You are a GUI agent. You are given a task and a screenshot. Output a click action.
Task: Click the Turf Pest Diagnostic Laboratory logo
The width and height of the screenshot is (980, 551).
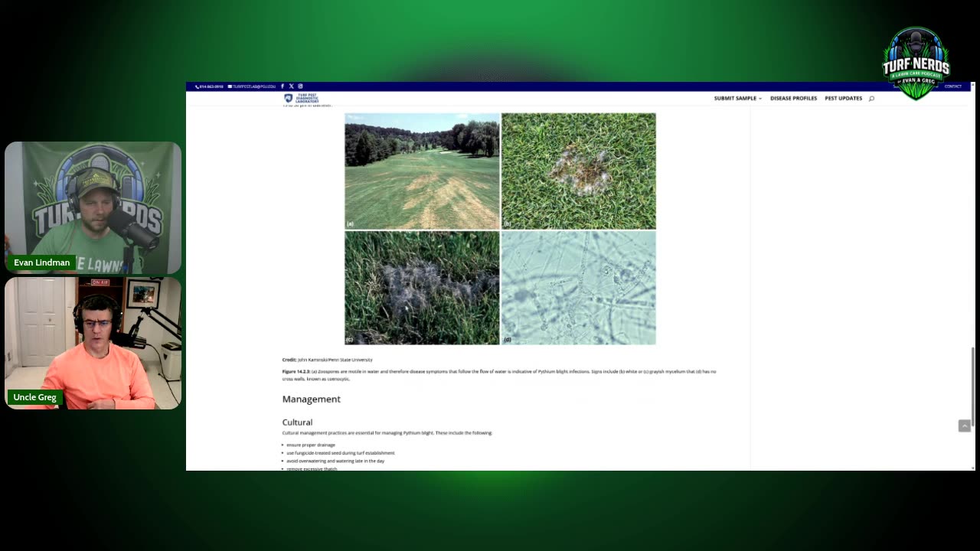pyautogui.click(x=301, y=98)
